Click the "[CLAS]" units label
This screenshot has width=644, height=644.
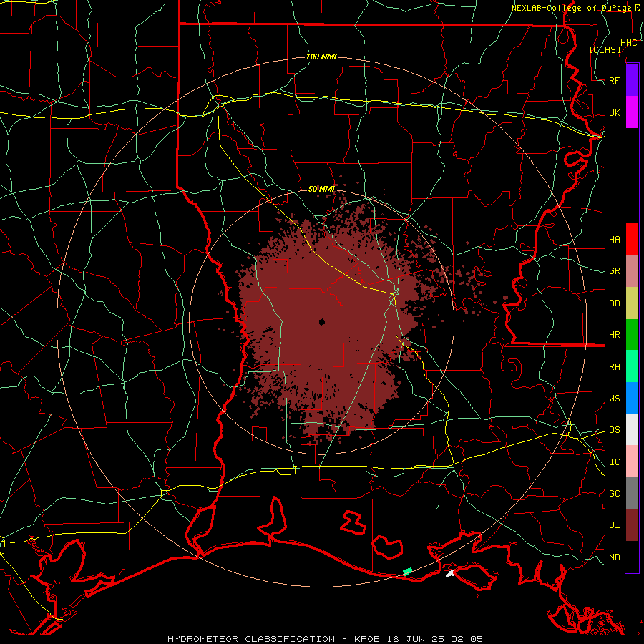pos(605,49)
